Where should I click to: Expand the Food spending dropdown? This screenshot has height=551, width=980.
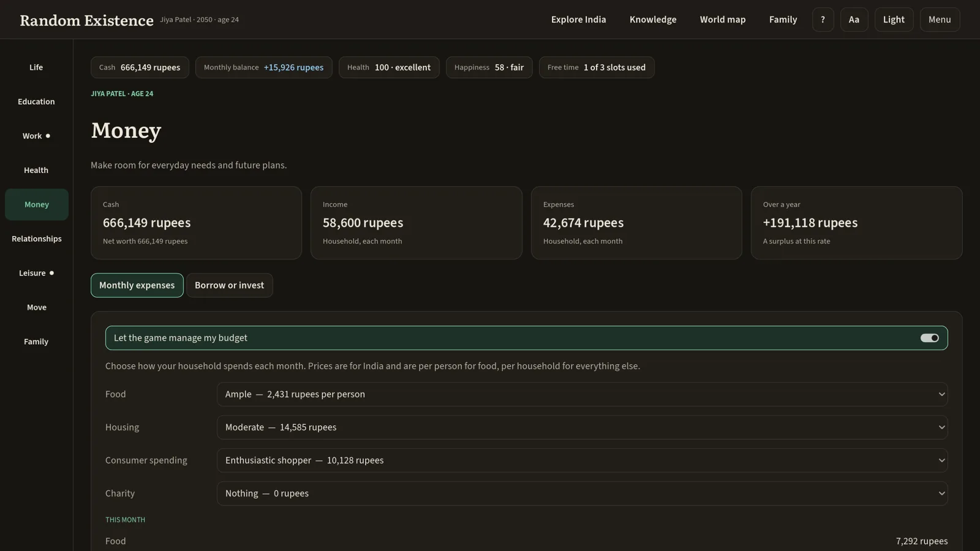[582, 394]
